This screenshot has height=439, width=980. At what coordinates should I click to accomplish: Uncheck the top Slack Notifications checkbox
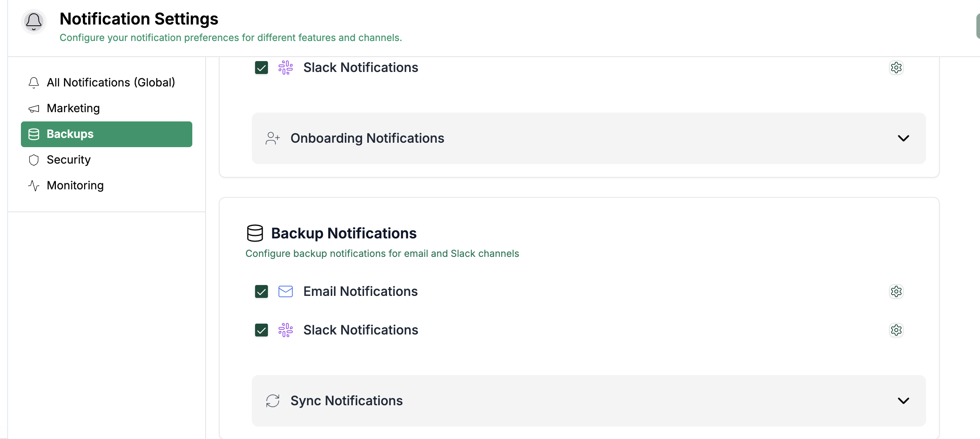pyautogui.click(x=261, y=68)
